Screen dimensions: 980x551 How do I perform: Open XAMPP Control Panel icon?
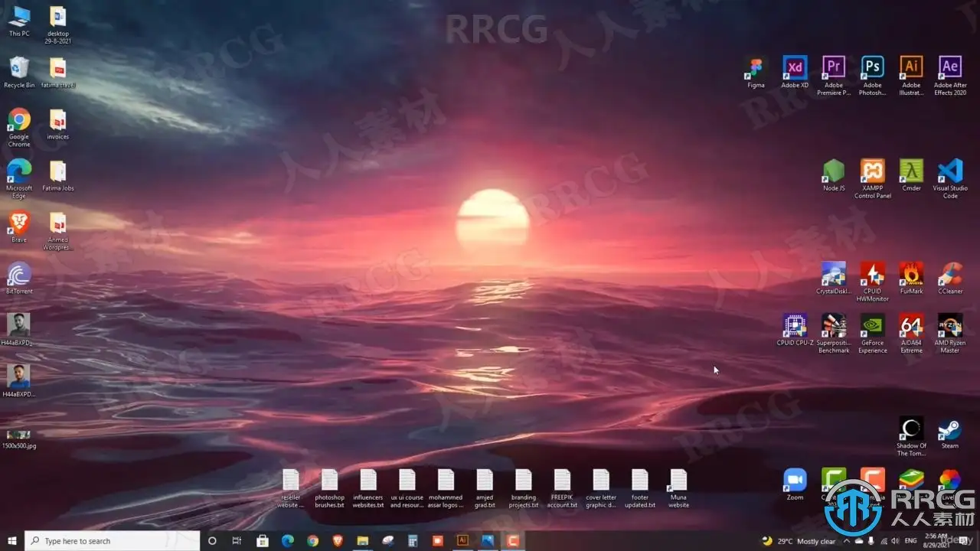[873, 179]
